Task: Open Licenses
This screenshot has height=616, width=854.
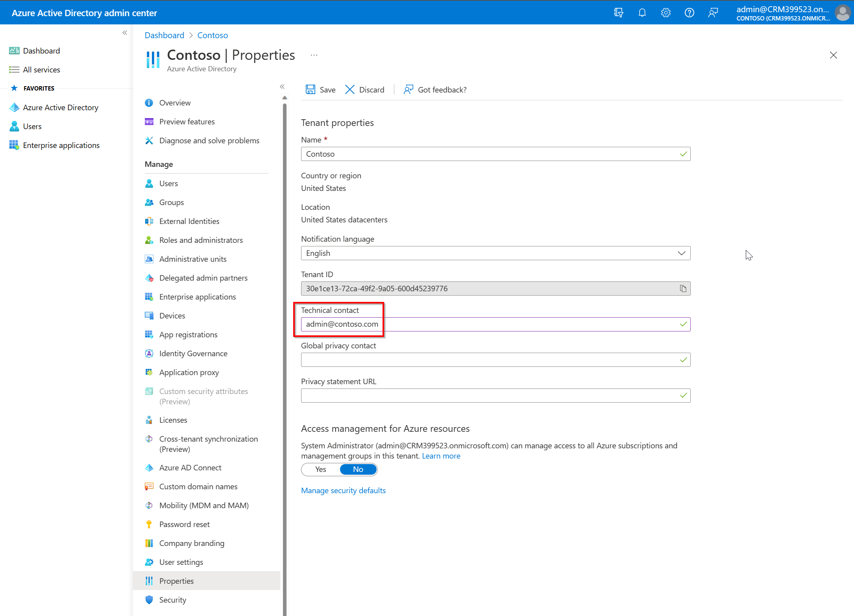Action: click(x=173, y=420)
